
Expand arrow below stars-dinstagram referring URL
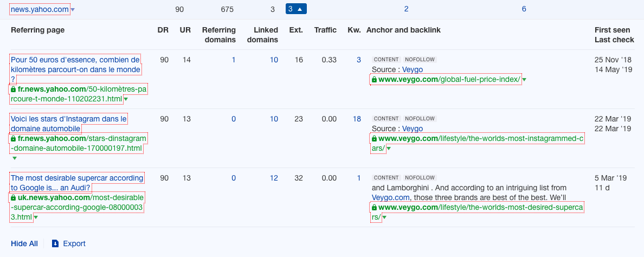point(15,158)
